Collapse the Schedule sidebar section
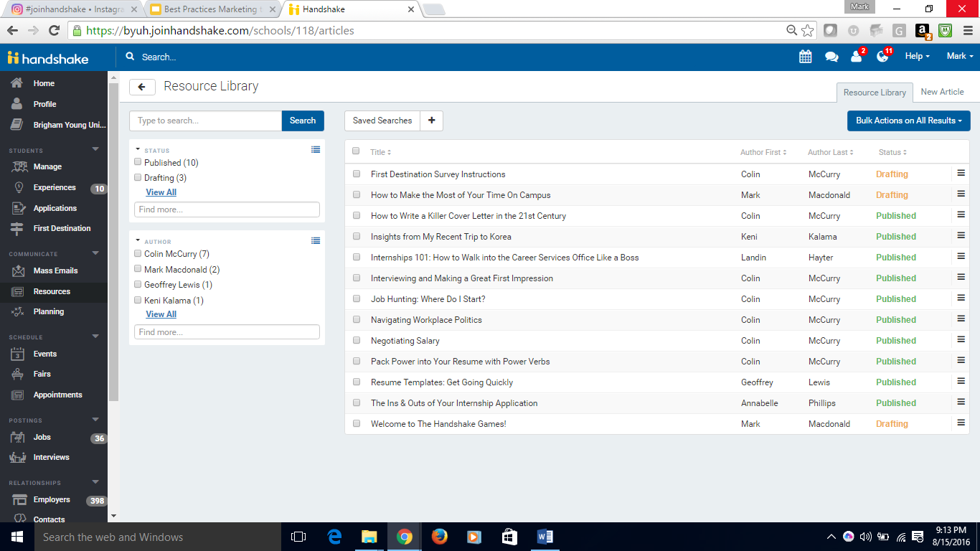 pyautogui.click(x=95, y=336)
